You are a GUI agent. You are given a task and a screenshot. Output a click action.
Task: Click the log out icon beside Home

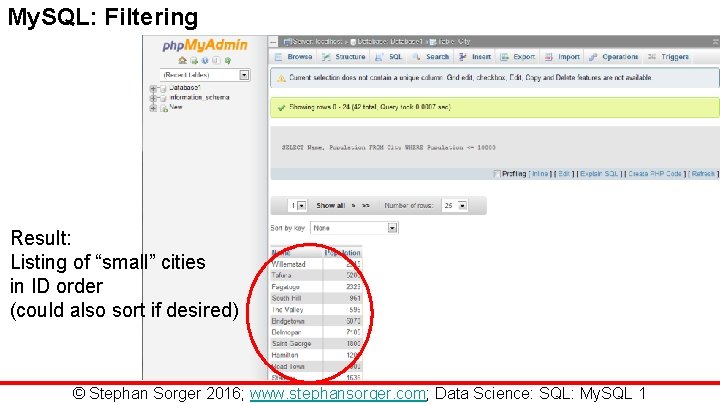click(194, 60)
